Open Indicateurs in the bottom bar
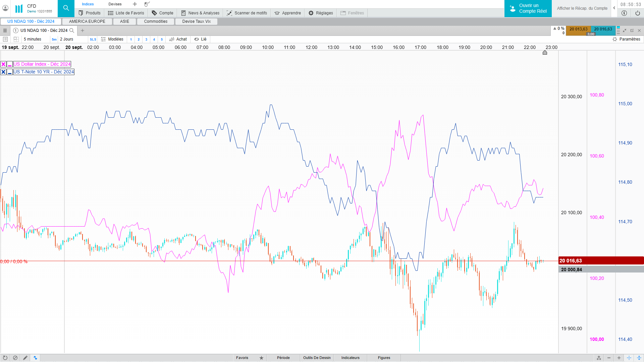 tap(350, 358)
